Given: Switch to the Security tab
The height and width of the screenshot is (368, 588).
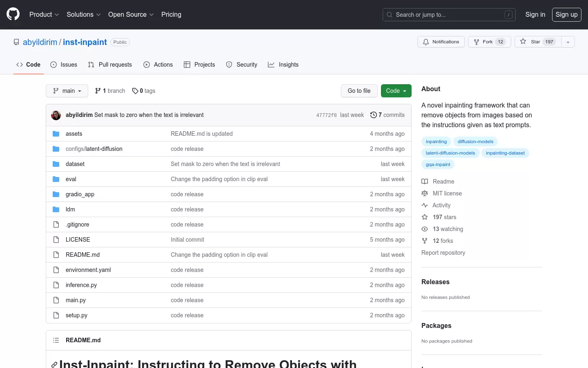Looking at the screenshot, I should click(242, 65).
